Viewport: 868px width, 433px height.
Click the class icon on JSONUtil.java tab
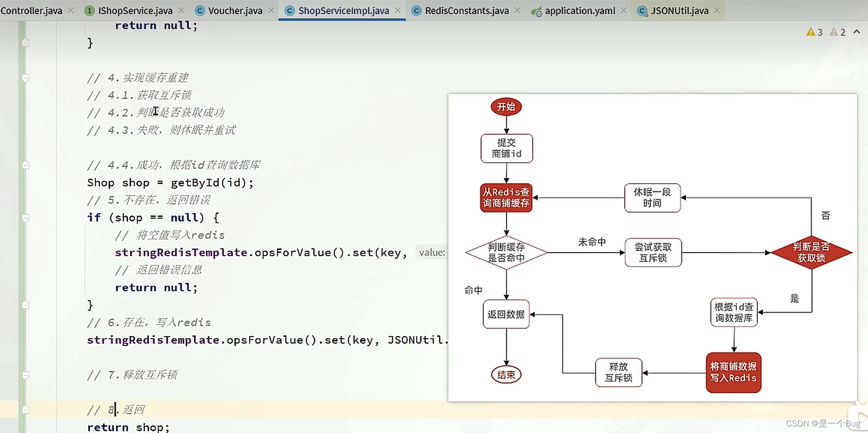click(x=642, y=10)
